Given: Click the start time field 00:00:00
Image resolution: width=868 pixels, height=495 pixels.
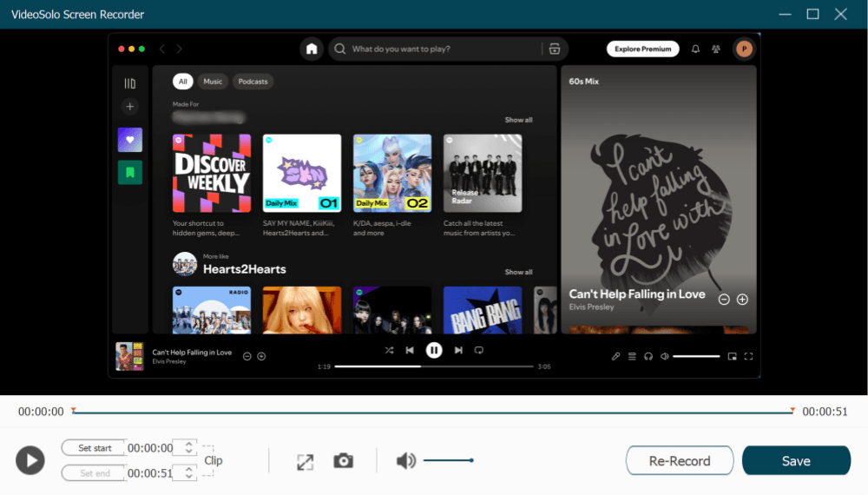Looking at the screenshot, I should [x=150, y=448].
